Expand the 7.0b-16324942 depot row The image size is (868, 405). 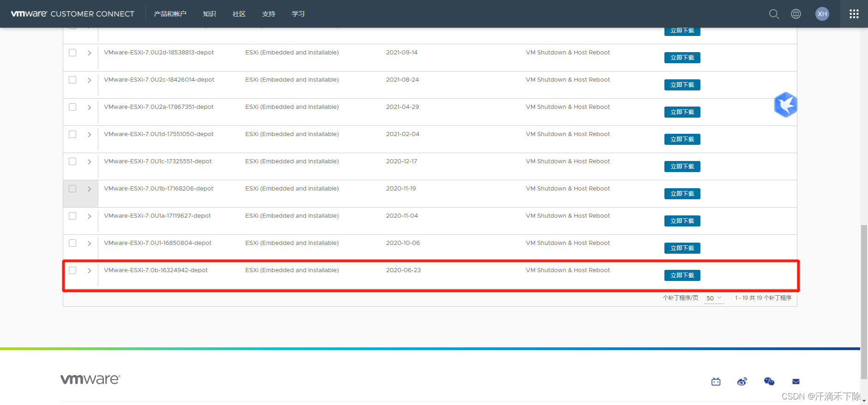tap(89, 271)
